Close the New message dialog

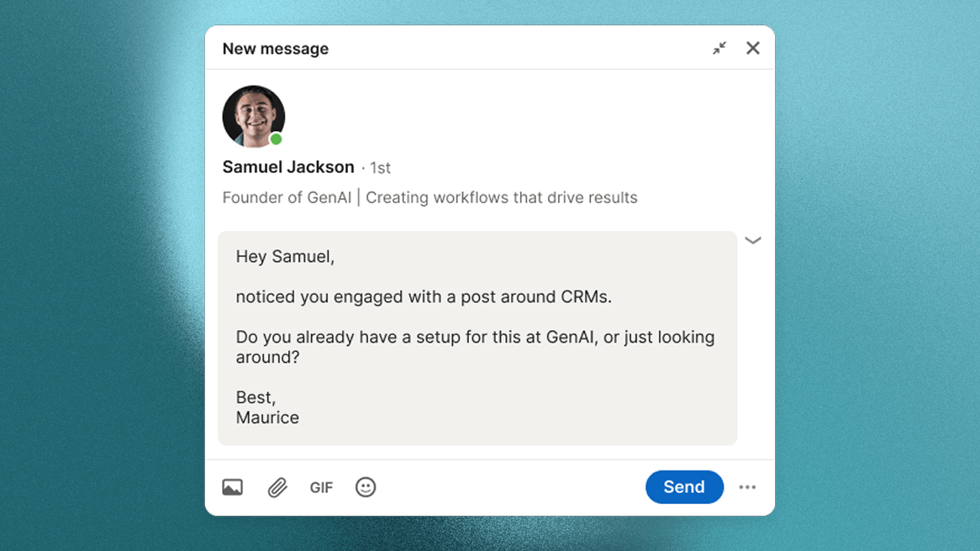coord(752,48)
